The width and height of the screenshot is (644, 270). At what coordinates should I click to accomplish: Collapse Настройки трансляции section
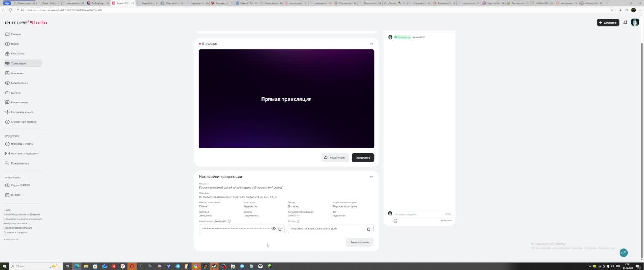(371, 177)
